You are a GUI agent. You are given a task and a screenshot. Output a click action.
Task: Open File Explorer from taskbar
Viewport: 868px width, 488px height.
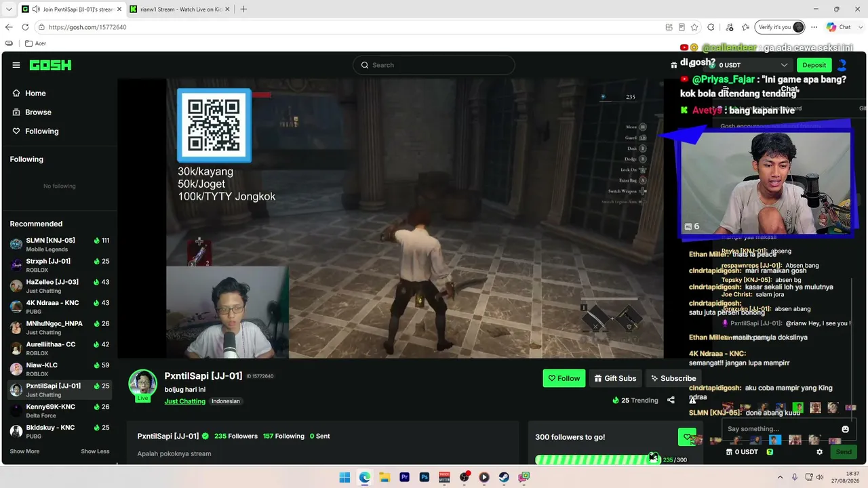point(384,477)
